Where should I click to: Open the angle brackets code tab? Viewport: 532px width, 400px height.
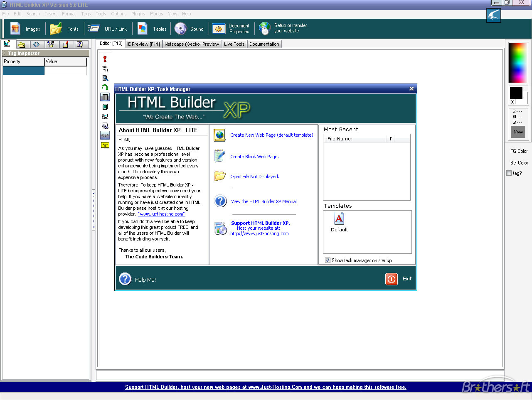point(36,44)
